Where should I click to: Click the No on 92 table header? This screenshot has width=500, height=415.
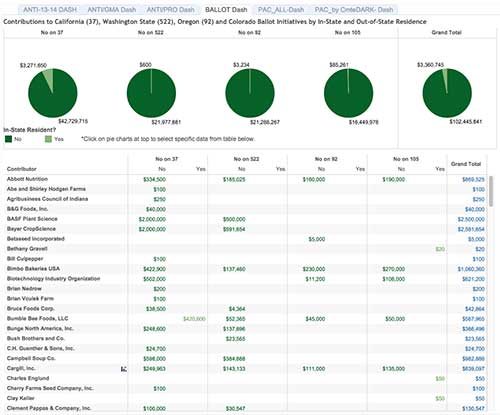326,159
